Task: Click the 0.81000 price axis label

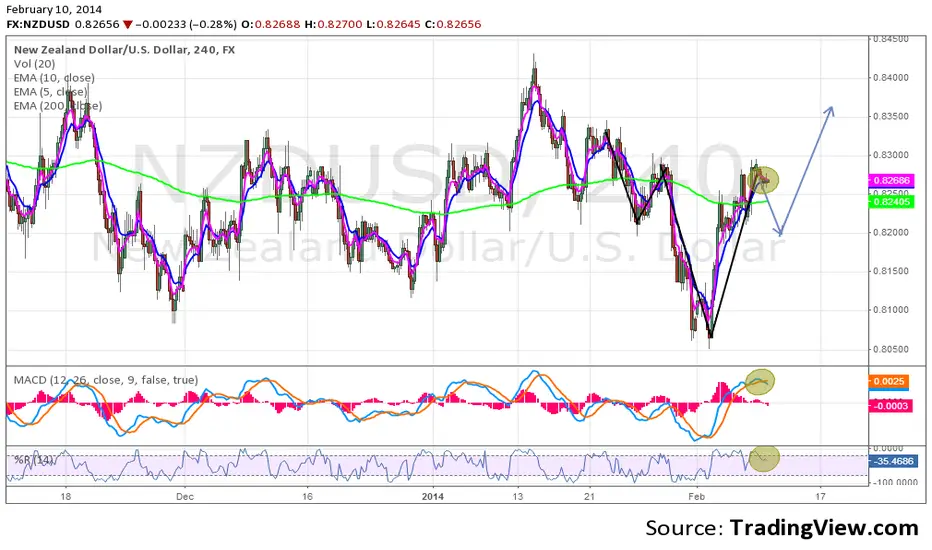Action: click(x=890, y=309)
